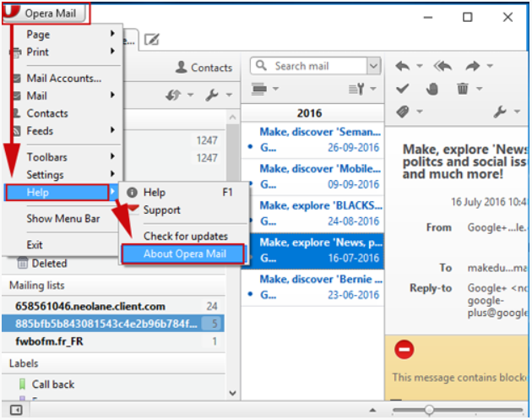This screenshot has height=420, width=532.
Task: Open the Opera Mail main menu button
Action: tap(46, 13)
